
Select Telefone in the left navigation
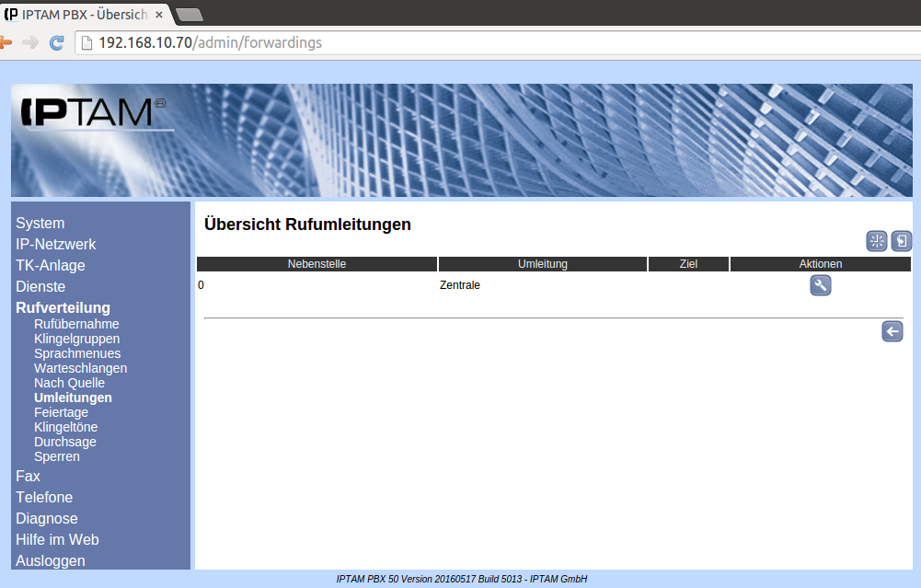[44, 497]
